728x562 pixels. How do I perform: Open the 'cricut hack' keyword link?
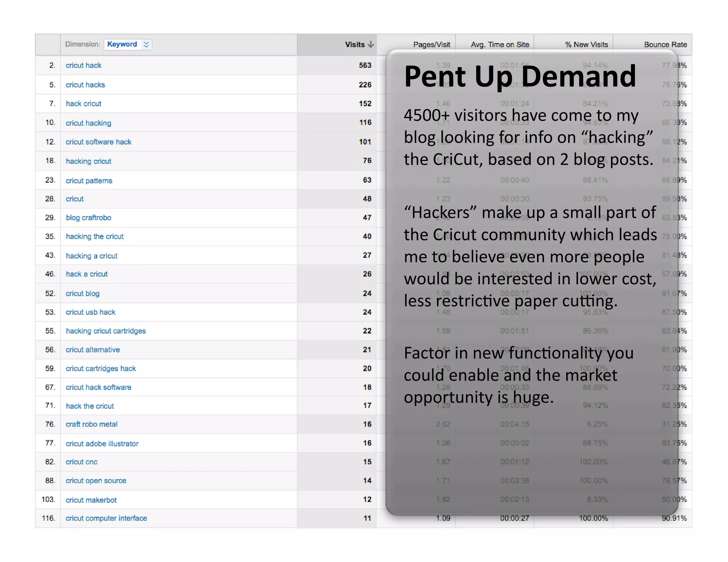click(84, 65)
